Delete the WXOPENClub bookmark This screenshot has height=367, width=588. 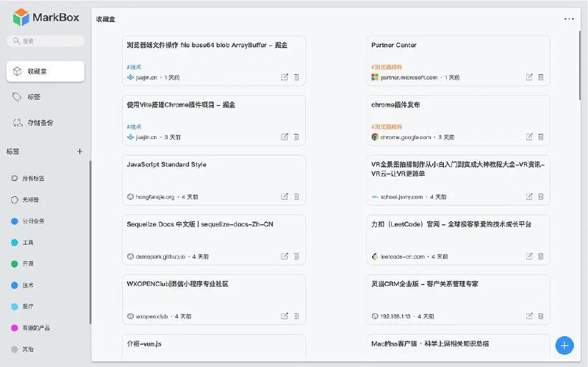[296, 316]
